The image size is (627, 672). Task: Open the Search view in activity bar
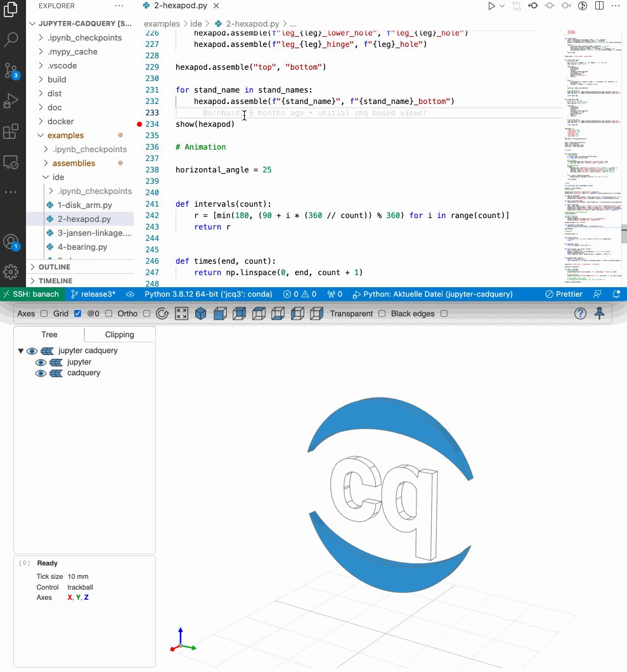[11, 39]
